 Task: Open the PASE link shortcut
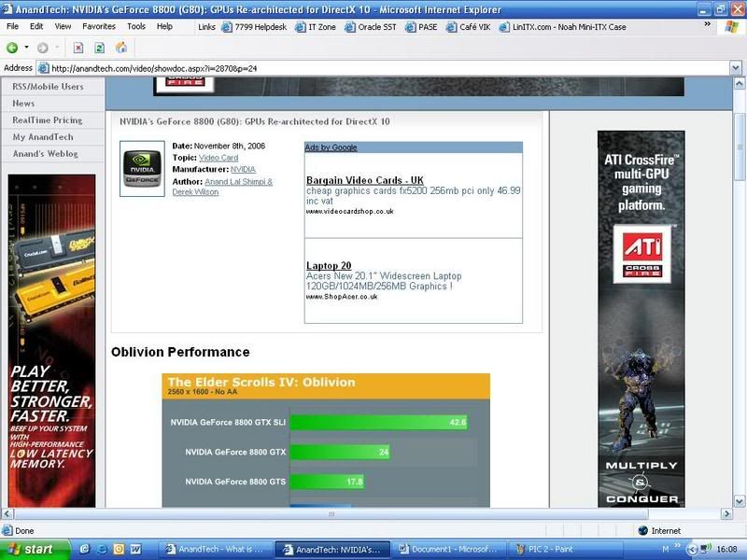coord(421,27)
